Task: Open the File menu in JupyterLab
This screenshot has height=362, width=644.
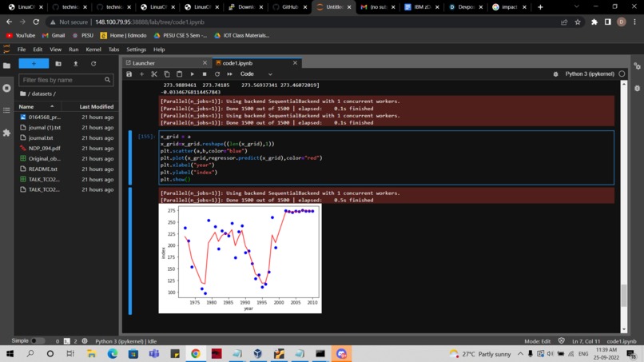Action: click(x=22, y=50)
